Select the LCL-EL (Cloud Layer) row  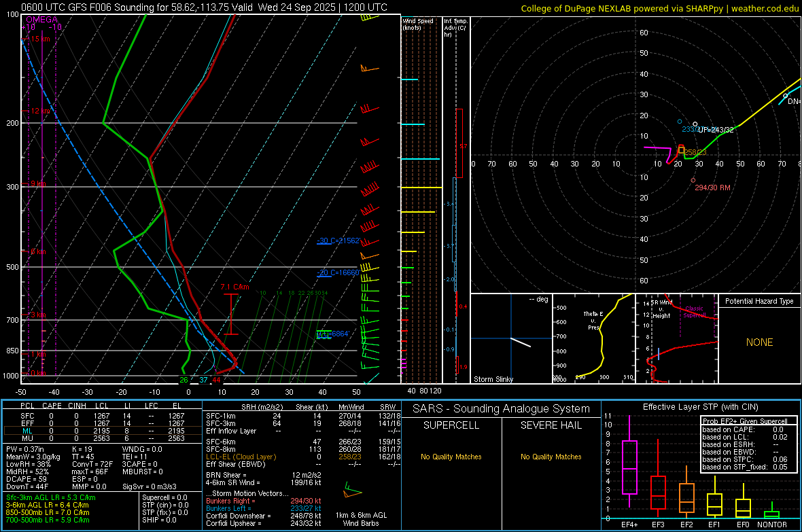(303, 457)
